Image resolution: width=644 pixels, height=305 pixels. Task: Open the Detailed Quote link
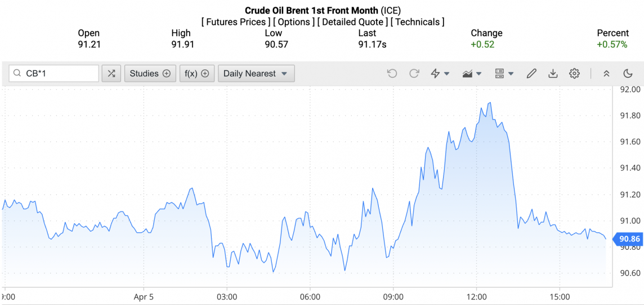pos(352,22)
